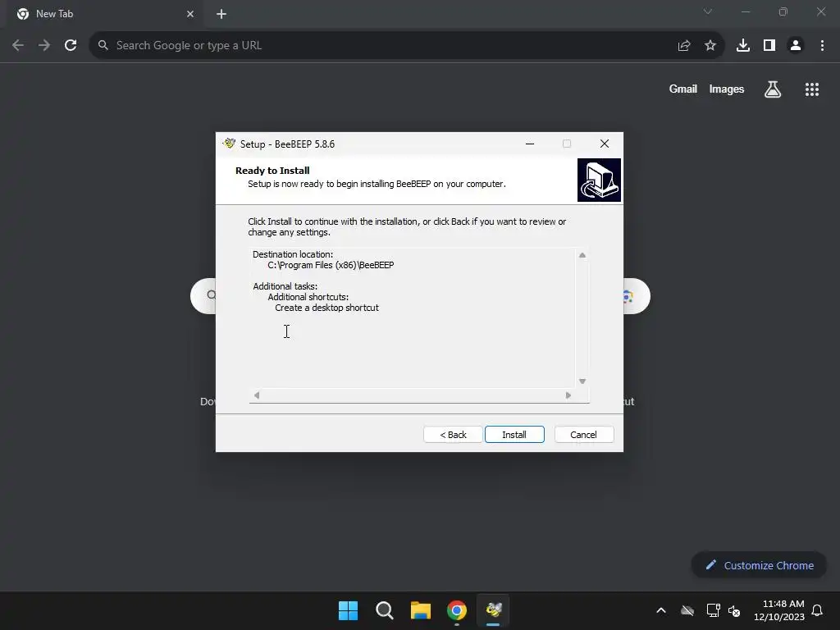840x630 pixels.
Task: Click the summary box scroll right arrow
Action: 568,395
